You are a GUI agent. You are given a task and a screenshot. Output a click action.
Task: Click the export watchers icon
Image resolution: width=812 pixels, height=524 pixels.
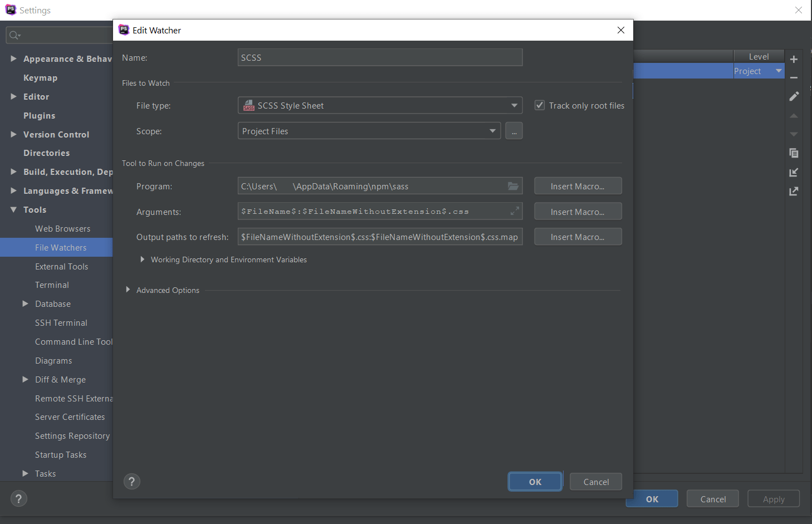pyautogui.click(x=794, y=191)
